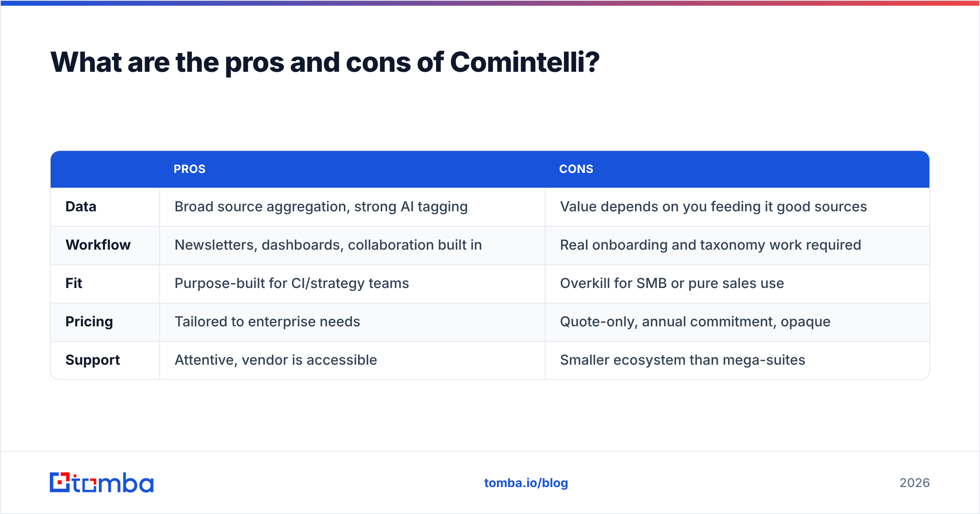This screenshot has width=980, height=514.
Task: Select the Support row label
Action: coord(93,360)
